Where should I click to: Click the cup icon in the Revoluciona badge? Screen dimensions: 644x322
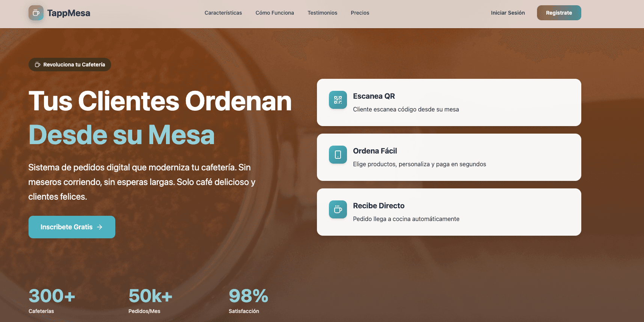tap(38, 65)
